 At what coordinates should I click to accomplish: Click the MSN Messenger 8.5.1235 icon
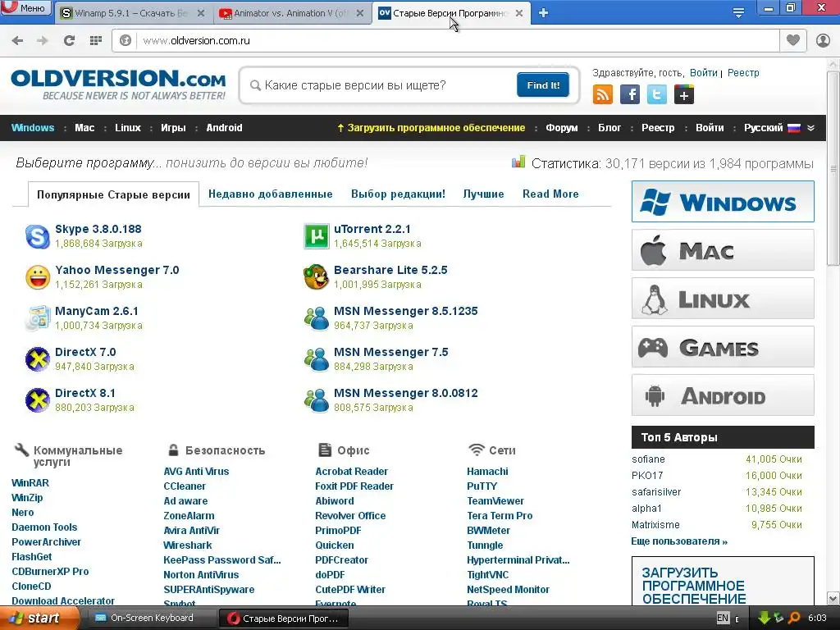[x=317, y=318]
